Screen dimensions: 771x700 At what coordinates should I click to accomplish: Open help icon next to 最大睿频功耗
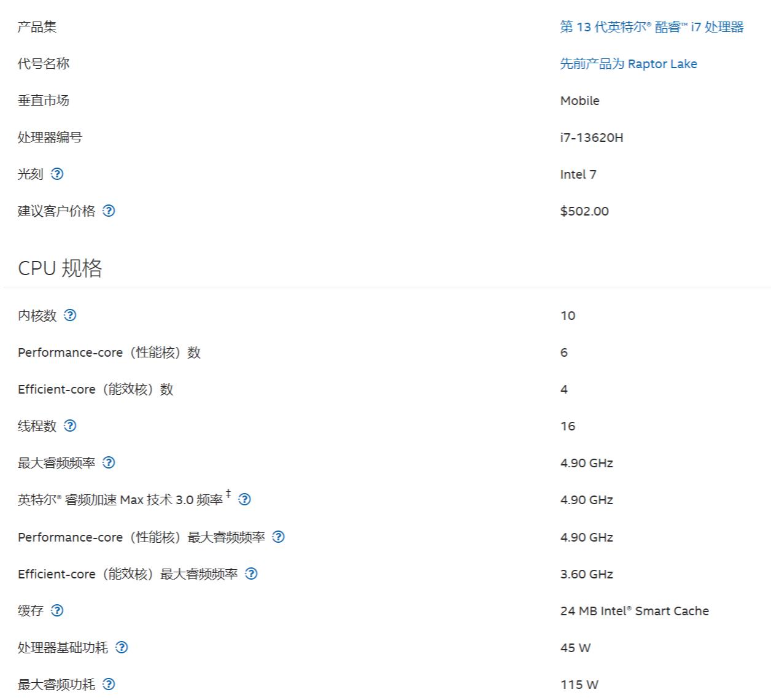click(109, 684)
